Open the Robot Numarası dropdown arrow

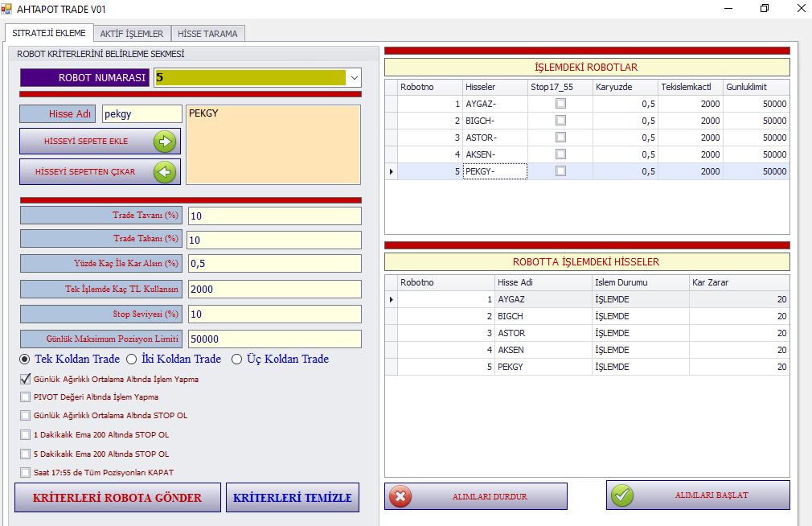tap(355, 78)
